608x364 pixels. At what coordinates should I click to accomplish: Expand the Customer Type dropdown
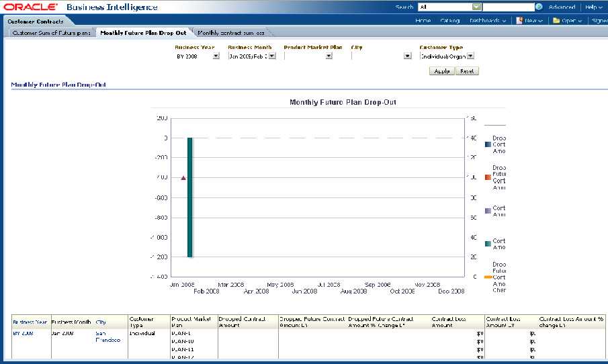[x=470, y=56]
